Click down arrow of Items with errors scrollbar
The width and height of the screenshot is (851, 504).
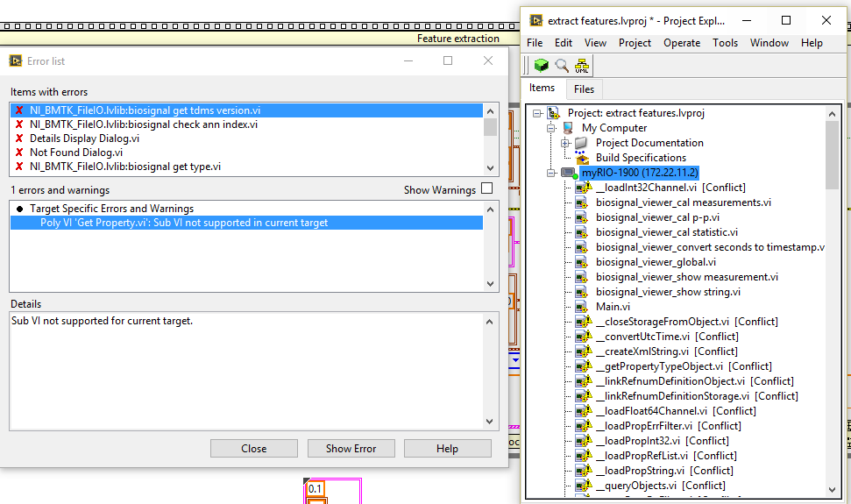pos(490,168)
